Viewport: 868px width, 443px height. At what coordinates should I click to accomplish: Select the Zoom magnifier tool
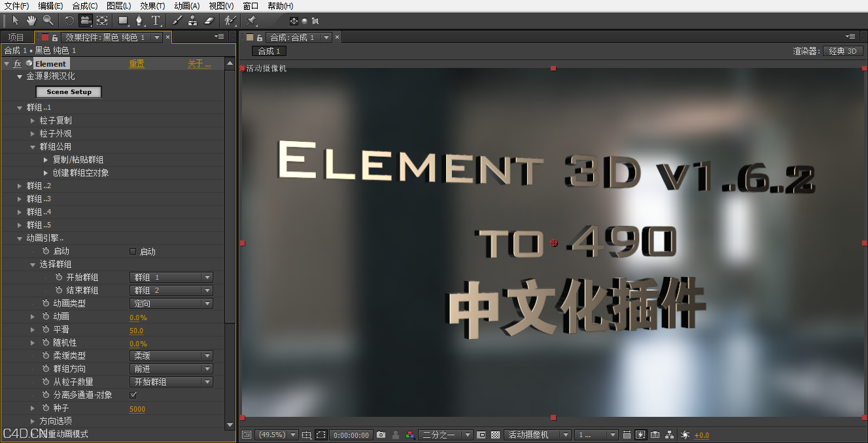pos(47,20)
